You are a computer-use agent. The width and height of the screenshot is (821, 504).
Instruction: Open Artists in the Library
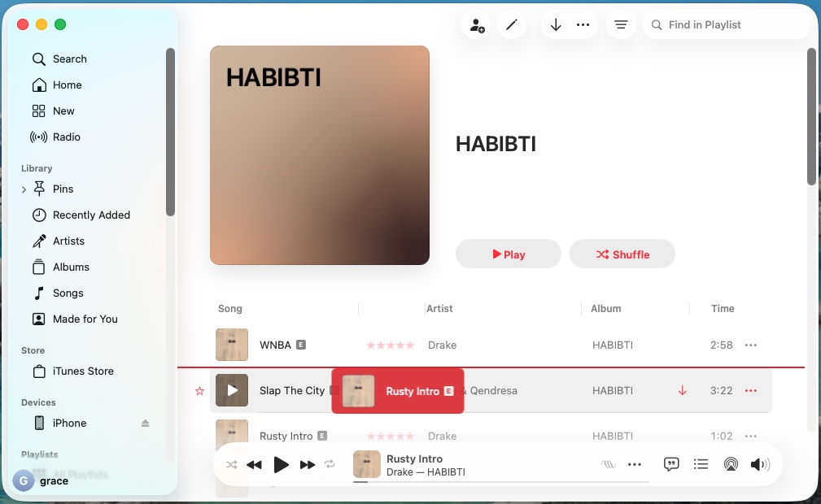click(68, 241)
